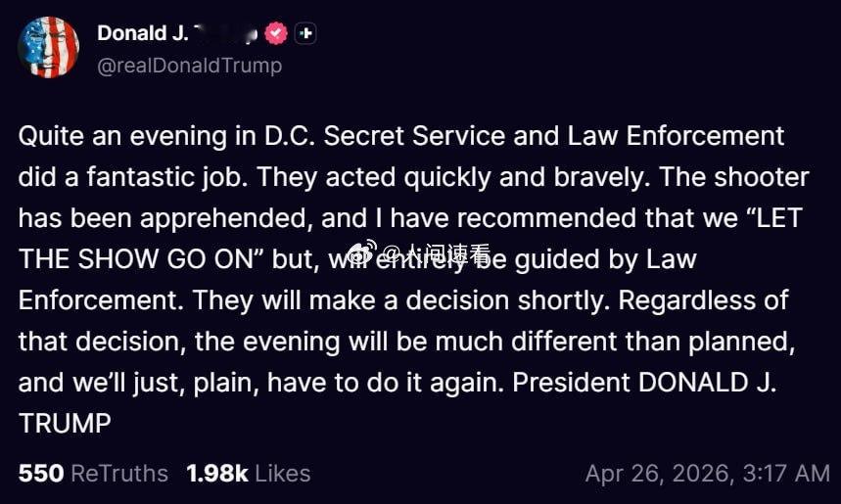841x504 pixels.
Task: Click the words "have to do it again"
Action: coord(399,382)
